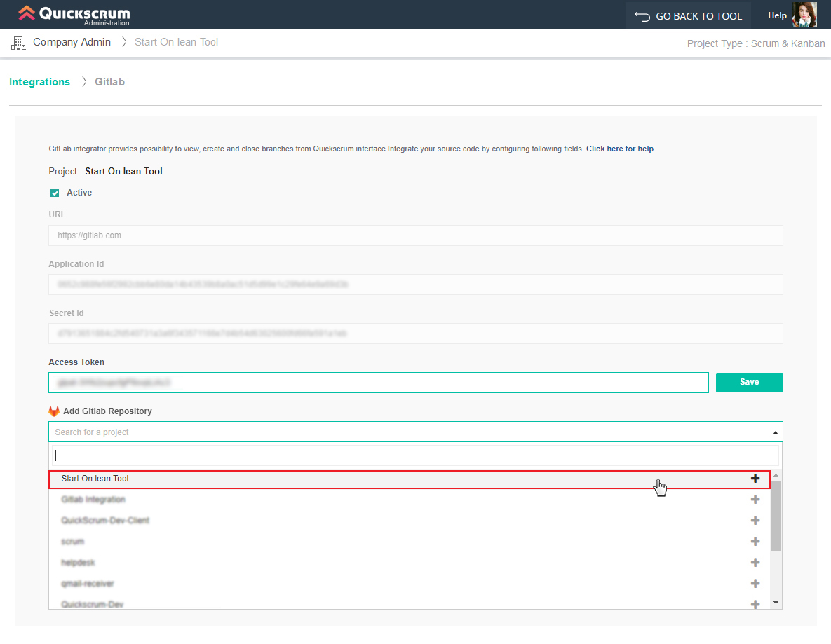Click the Gitlab breadcrumb label

coord(109,82)
